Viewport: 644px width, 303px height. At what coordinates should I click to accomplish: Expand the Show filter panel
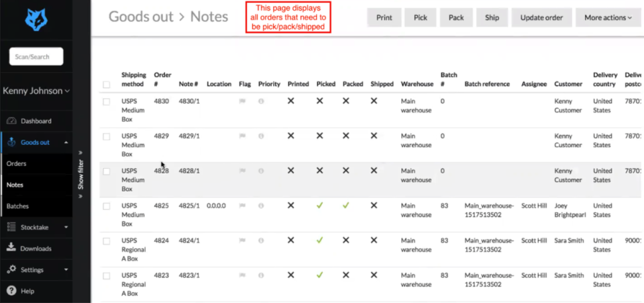point(81,174)
